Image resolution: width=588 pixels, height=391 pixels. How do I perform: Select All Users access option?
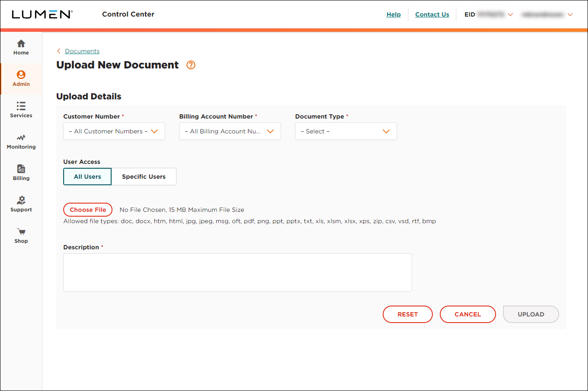pos(87,177)
